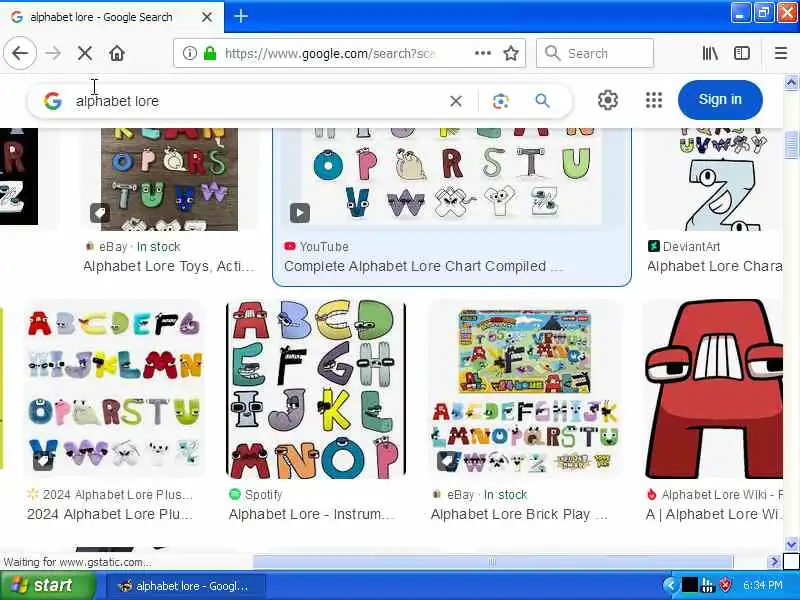Open the 2024 Alphabet Lore Plush result
800x600 pixels.
tap(110, 514)
